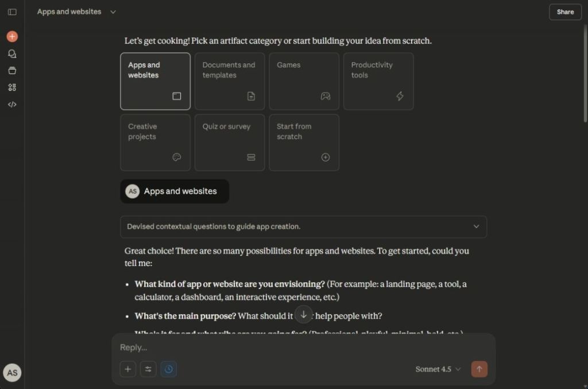Image resolution: width=588 pixels, height=389 pixels.
Task: Open the Sonnet 4.5 model dropdown
Action: point(438,369)
